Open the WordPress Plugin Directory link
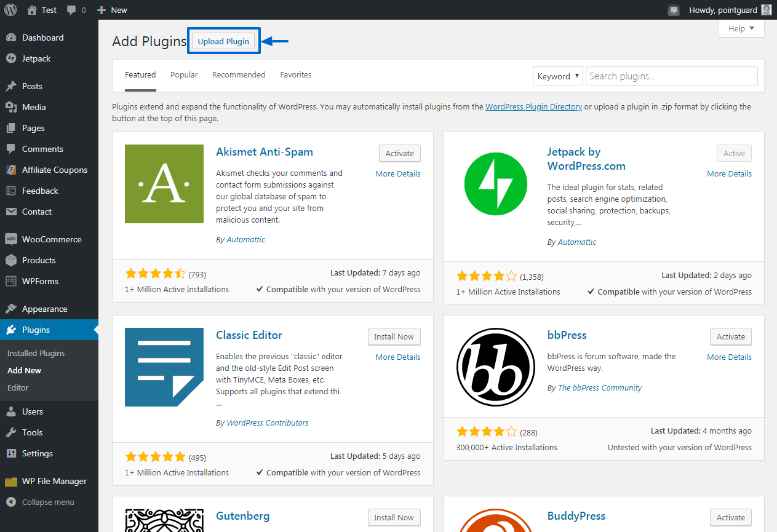The height and width of the screenshot is (532, 777). coord(533,106)
